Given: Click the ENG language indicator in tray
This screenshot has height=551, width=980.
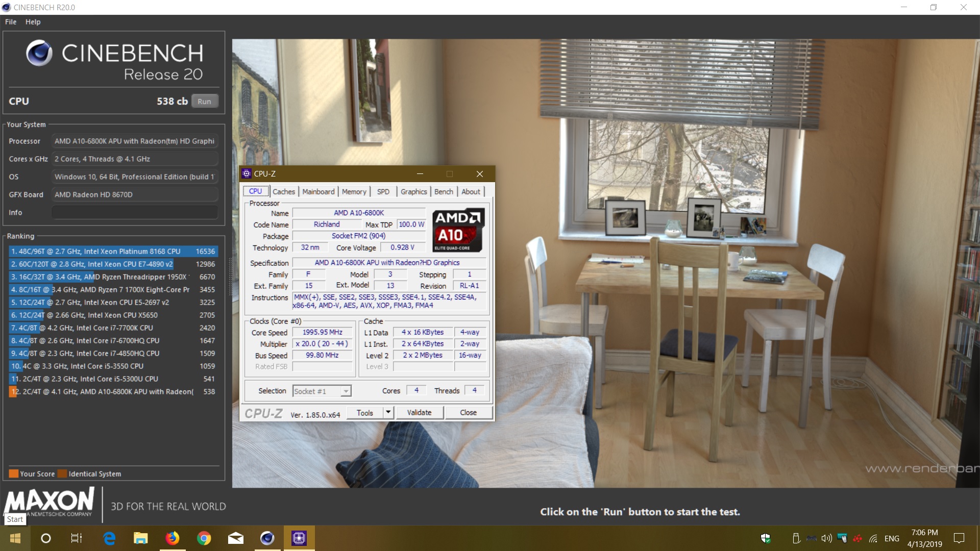Looking at the screenshot, I should click(x=892, y=538).
